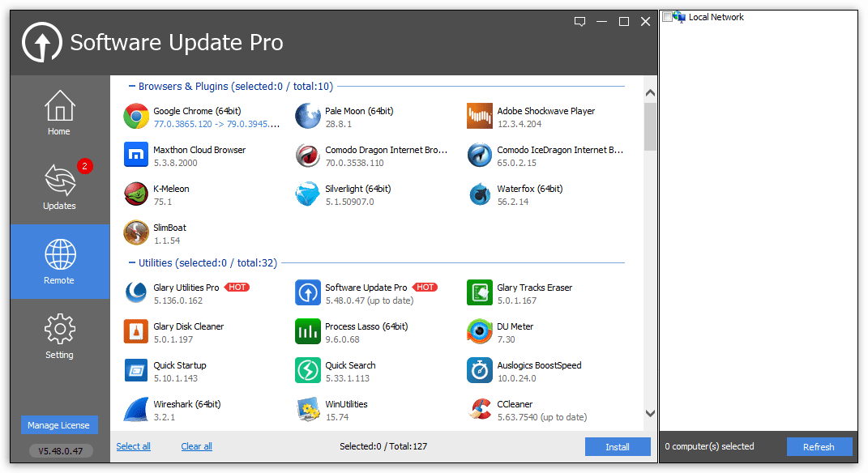Screen dimensions: 868x473
Task: Click the Local Network computer icon
Action: point(680,17)
